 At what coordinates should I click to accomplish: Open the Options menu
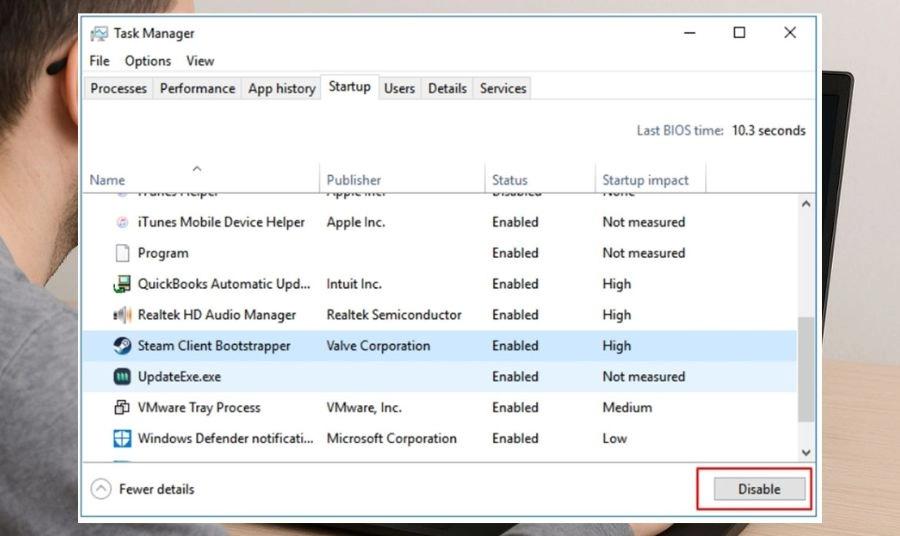coord(148,61)
